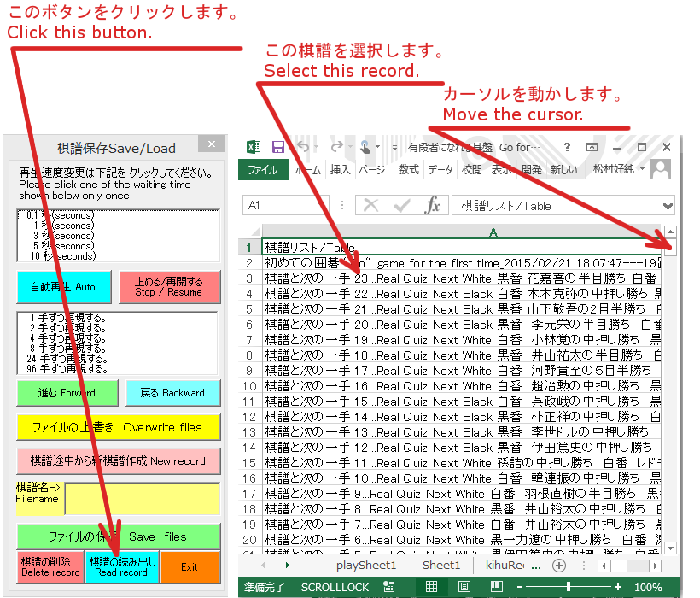Image resolution: width=700 pixels, height=598 pixels.
Task: Open the Name Box A1 dropdown
Action: 319,206
